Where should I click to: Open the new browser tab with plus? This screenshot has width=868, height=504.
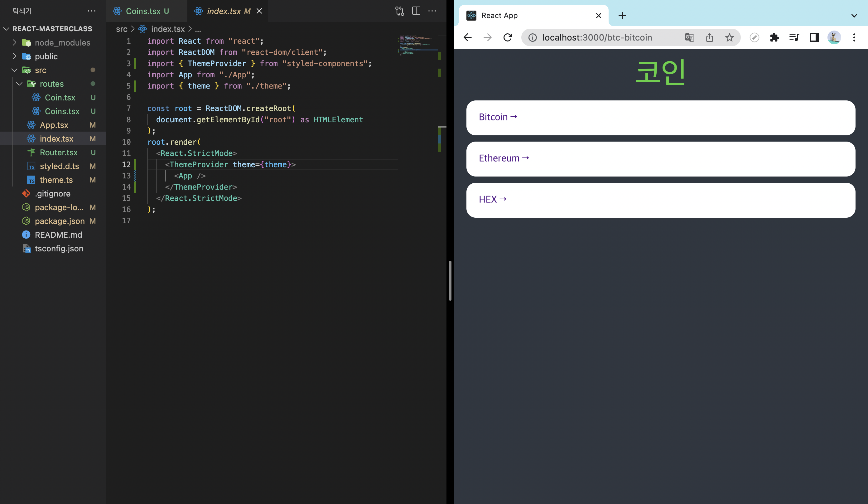[x=622, y=16]
